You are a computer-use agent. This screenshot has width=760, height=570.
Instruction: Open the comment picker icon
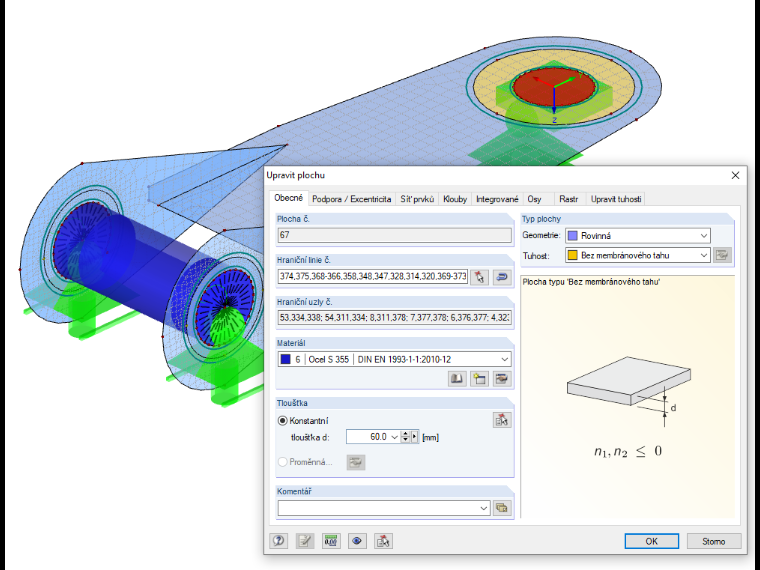(x=502, y=508)
